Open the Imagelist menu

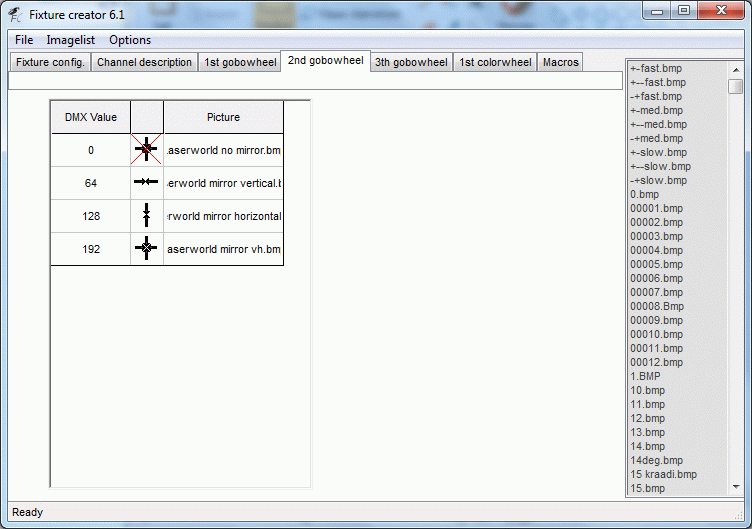coord(70,40)
